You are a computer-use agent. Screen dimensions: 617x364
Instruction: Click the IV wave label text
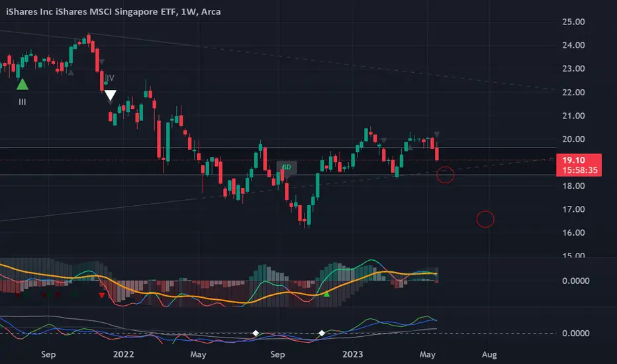110,78
